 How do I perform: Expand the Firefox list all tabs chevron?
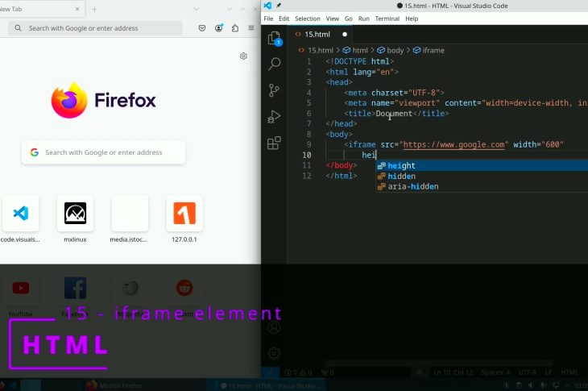click(197, 9)
